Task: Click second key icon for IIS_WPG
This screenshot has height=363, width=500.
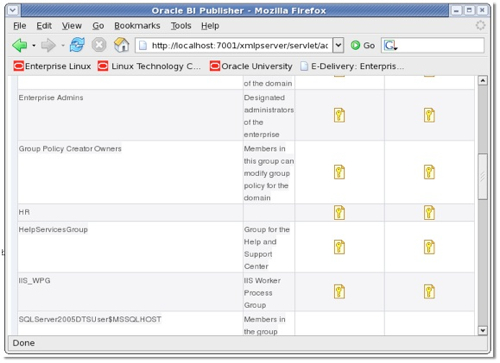Action: (429, 292)
